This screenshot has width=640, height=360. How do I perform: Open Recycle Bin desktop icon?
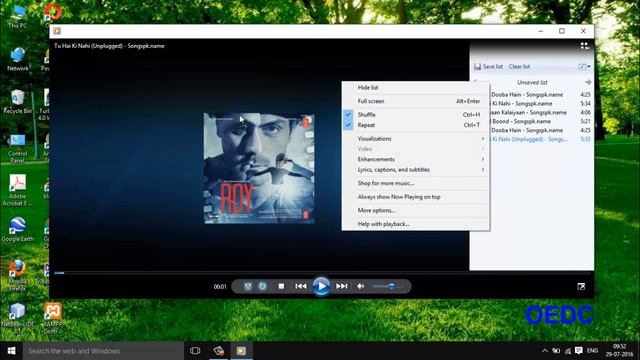(18, 102)
